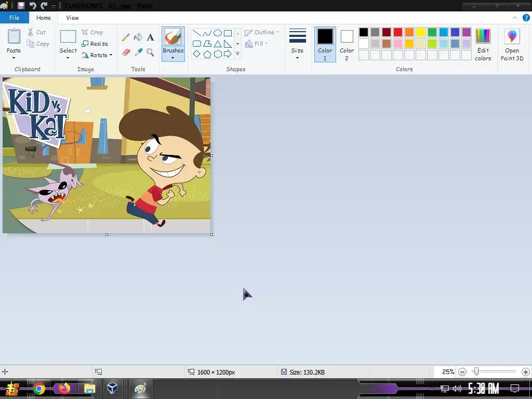Click the Undo arrow in title bar
The width and height of the screenshot is (532, 399).
[33, 5]
